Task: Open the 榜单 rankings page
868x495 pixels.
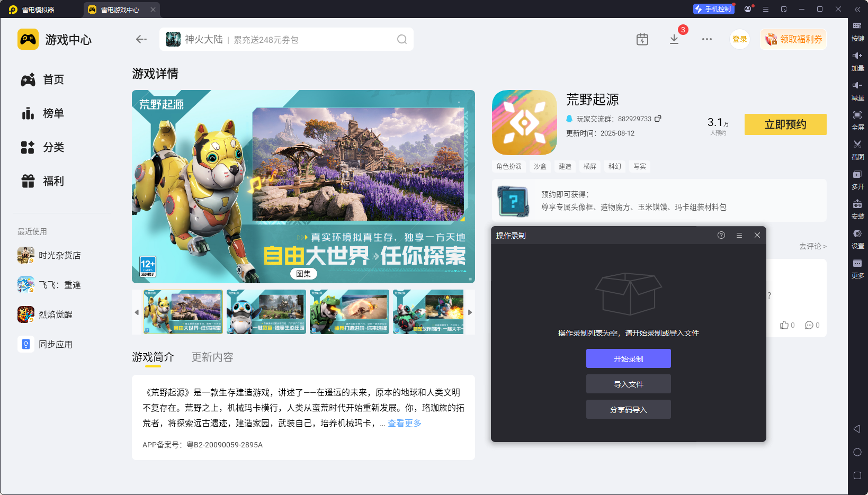Action: pos(42,113)
